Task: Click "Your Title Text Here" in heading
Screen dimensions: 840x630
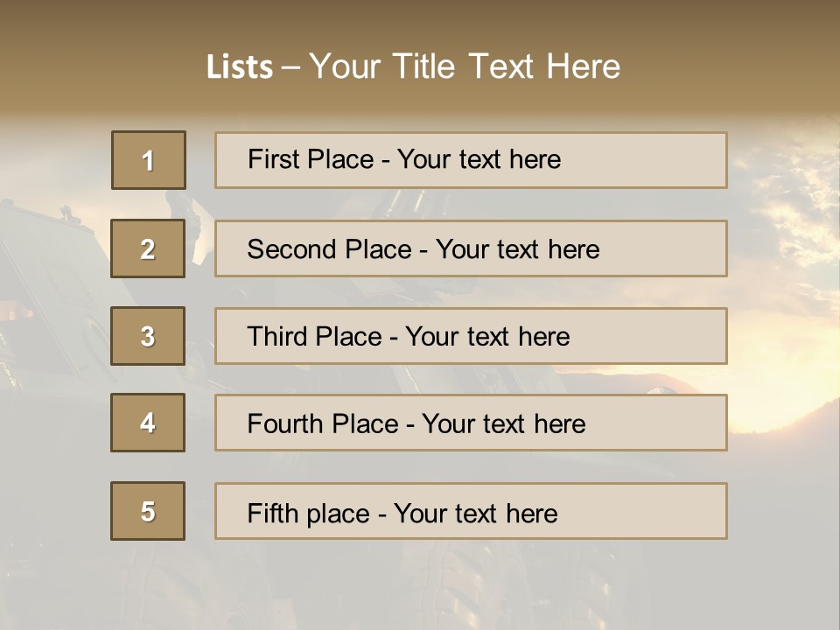Action: point(465,66)
